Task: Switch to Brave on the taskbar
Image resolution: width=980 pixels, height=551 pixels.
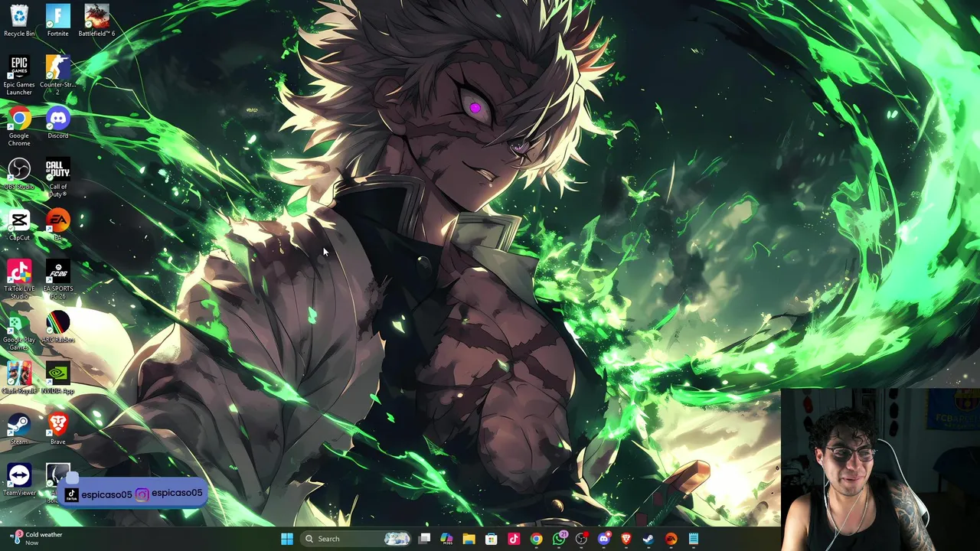Action: tap(626, 539)
